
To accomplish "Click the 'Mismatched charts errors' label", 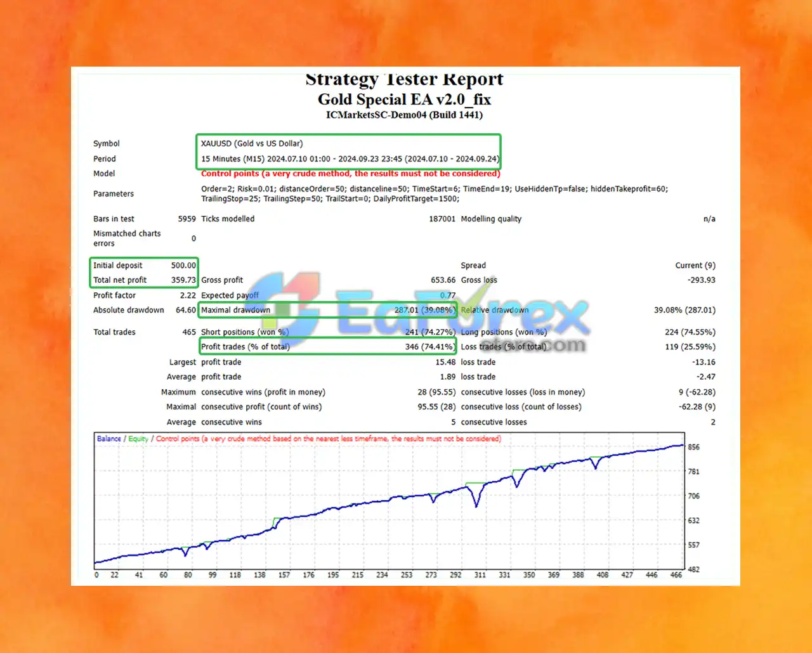I will coord(127,238).
